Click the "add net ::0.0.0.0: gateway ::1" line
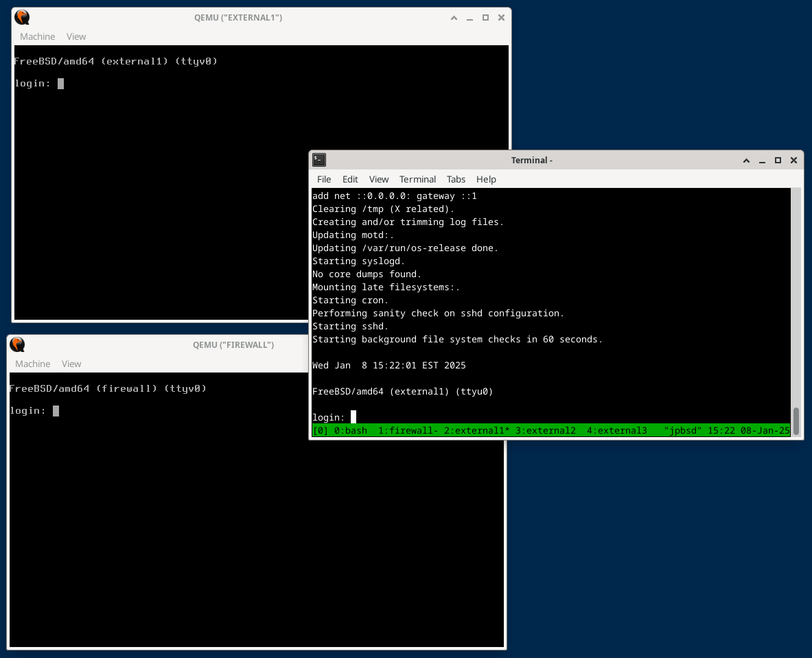812x658 pixels. point(395,196)
